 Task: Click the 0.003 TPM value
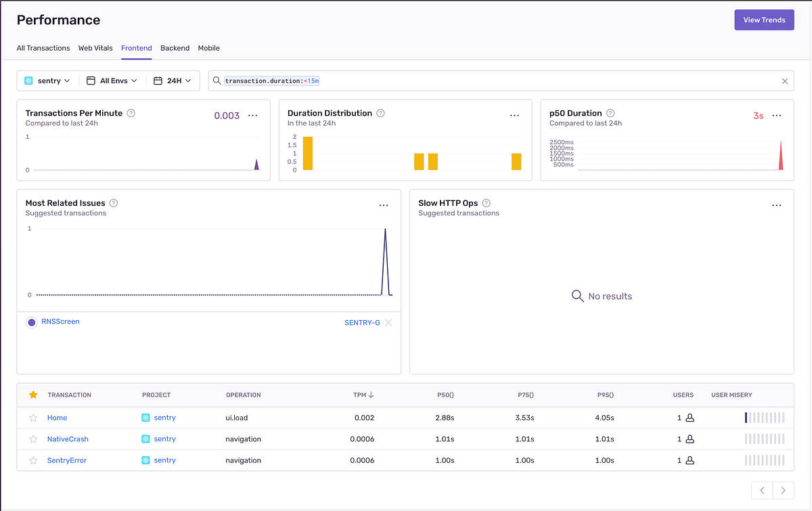tap(227, 116)
